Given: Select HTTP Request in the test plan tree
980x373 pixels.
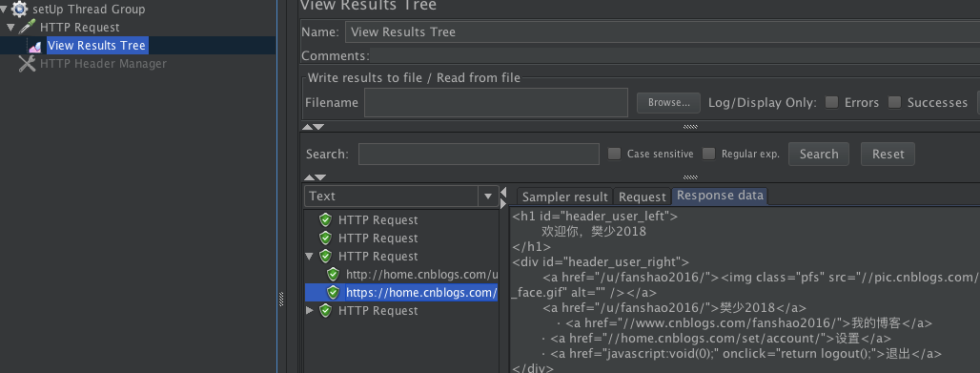Looking at the screenshot, I should click(x=79, y=28).
